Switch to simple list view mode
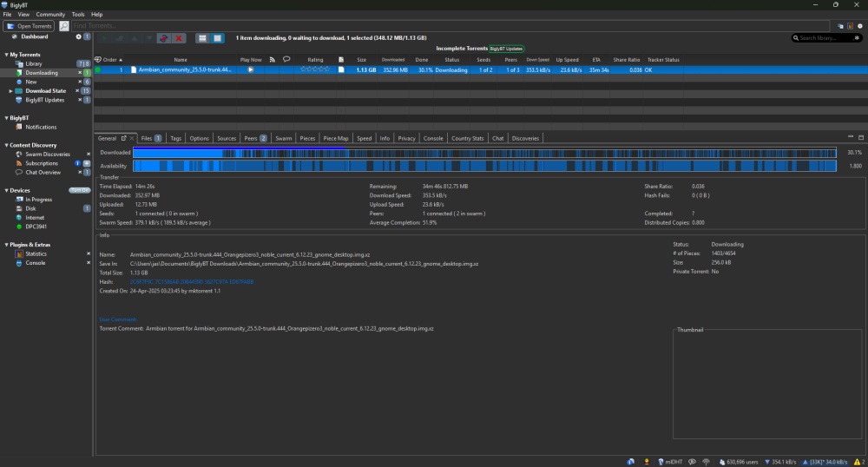868x467 pixels. click(202, 38)
